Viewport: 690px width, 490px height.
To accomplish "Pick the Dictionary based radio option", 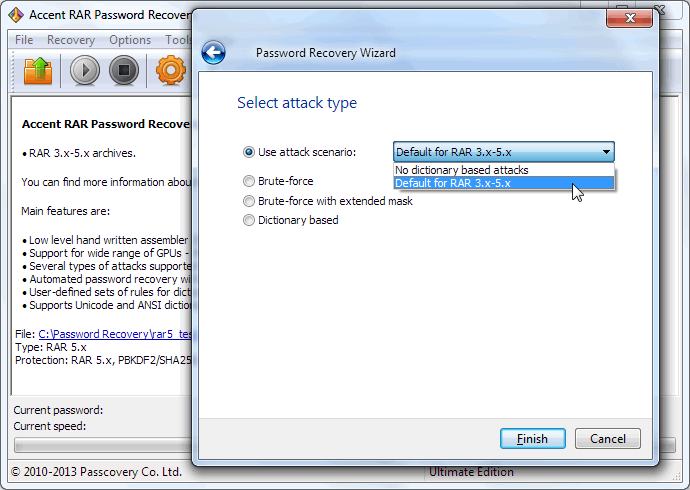I will click(x=249, y=220).
